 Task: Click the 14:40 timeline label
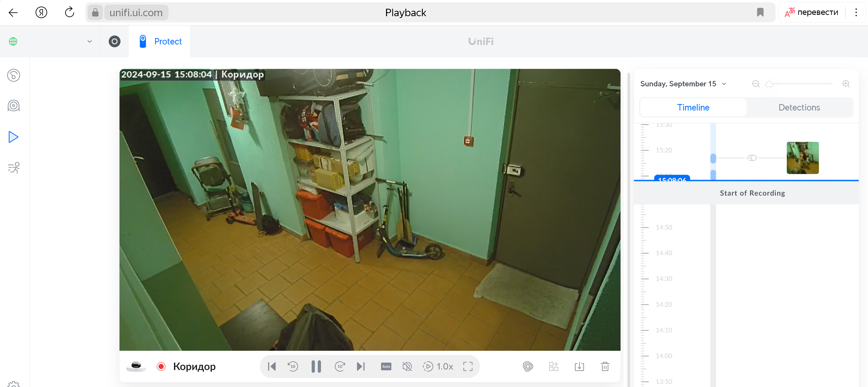click(664, 253)
